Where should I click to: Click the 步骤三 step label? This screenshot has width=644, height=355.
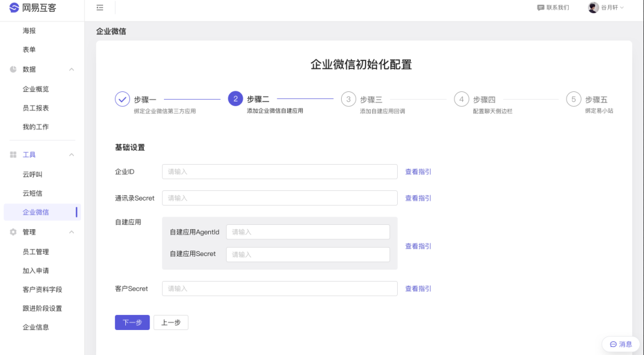tap(371, 100)
